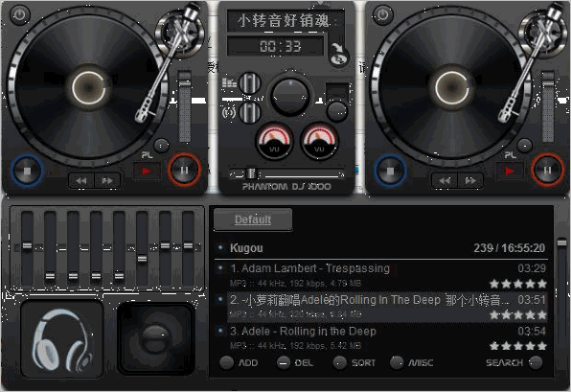Fast-forward the left deck track
Image resolution: width=571 pixels, height=392 pixels.
coord(107,181)
